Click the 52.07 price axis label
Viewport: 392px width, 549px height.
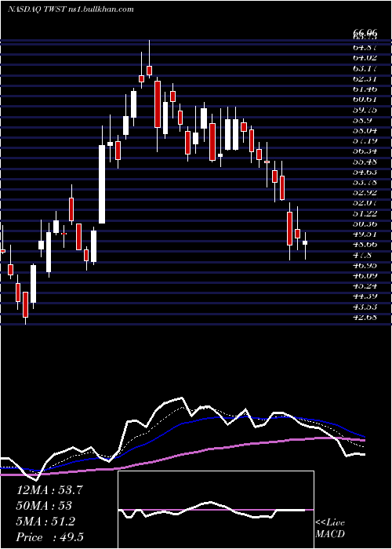point(365,203)
